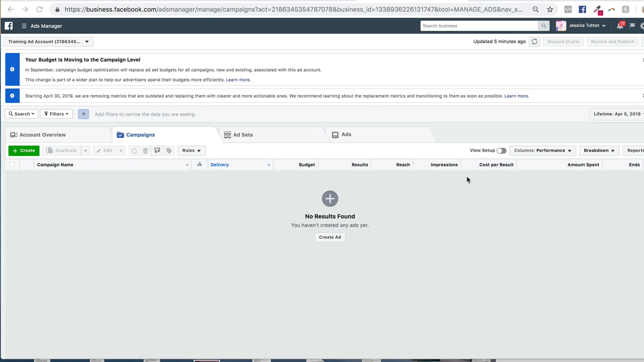Open Columns: Performance dropdown
Screen dimensions: 644x362
point(543,150)
